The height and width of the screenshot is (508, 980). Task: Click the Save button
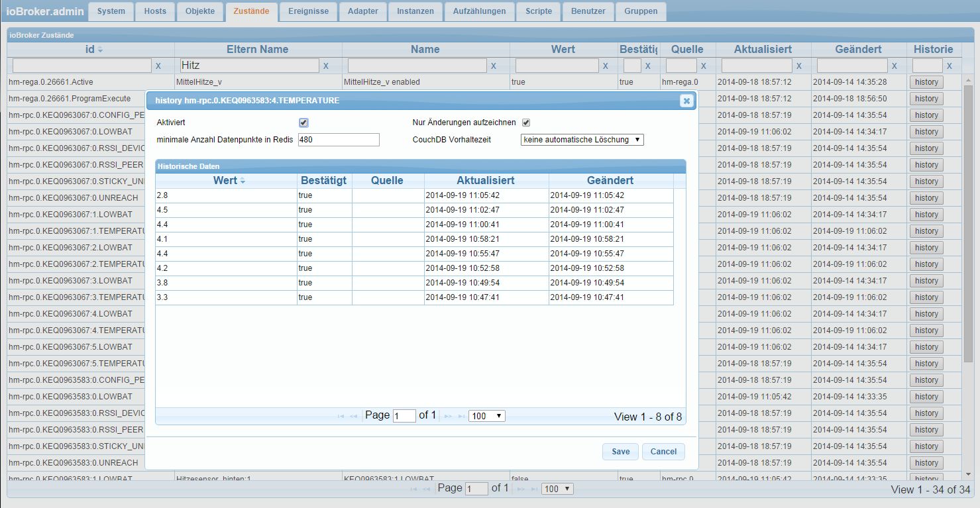(621, 452)
